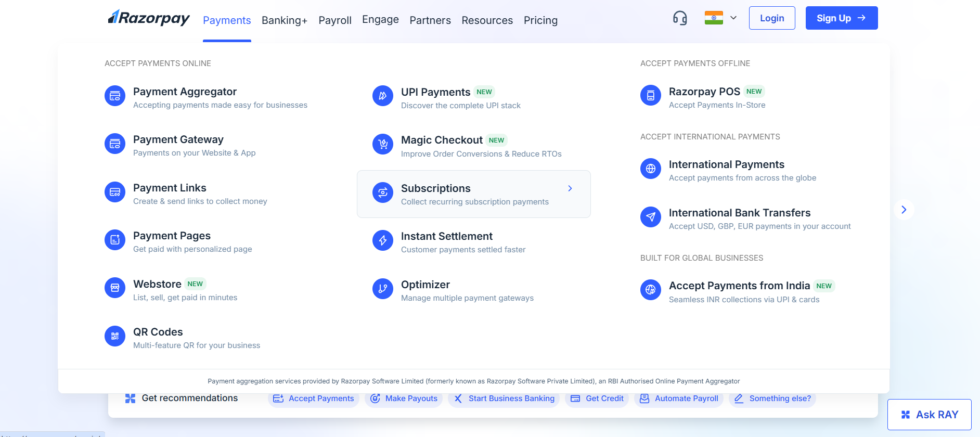
Task: Click the UPI Payments icon
Action: coord(383,96)
